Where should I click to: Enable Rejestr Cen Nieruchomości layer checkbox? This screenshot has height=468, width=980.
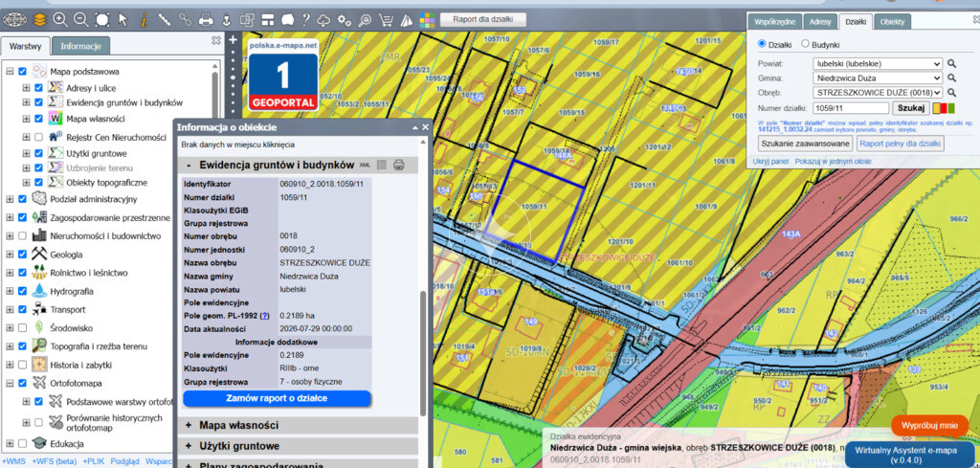(x=38, y=137)
